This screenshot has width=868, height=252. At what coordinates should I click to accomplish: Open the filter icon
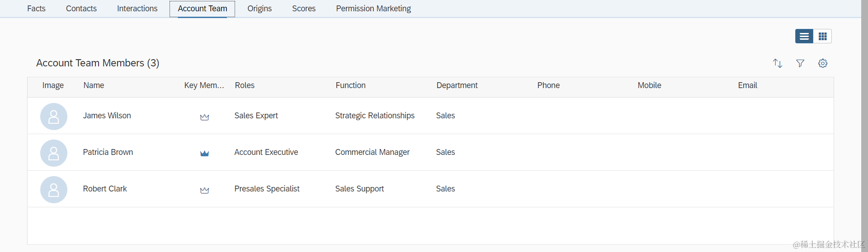(800, 63)
